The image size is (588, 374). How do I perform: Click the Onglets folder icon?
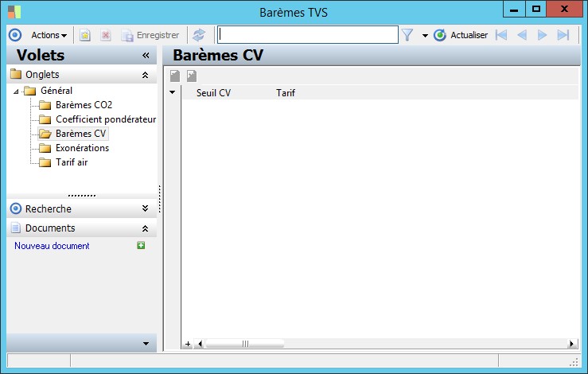[16, 74]
